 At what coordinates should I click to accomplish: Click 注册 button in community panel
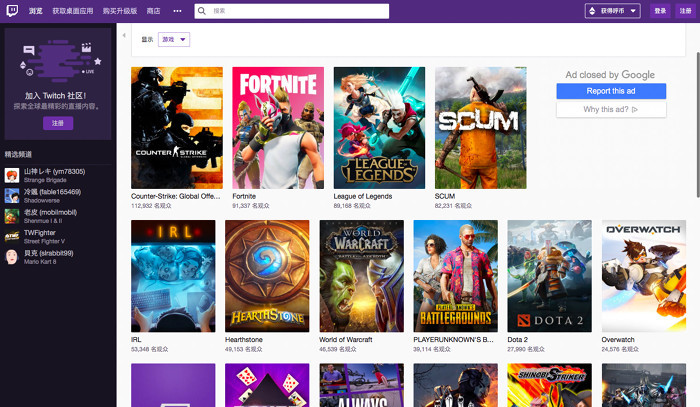58,123
